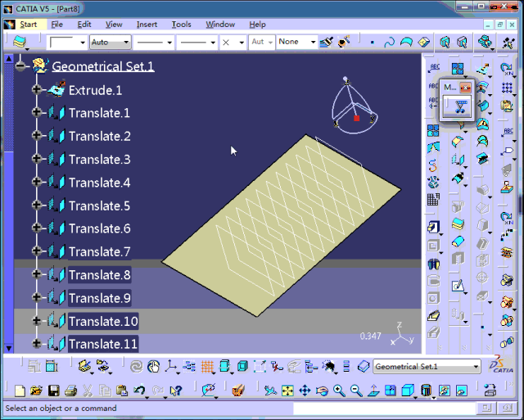Image resolution: width=524 pixels, height=420 pixels.
Task: Expand the Extrude.1 tree node
Action: point(36,89)
